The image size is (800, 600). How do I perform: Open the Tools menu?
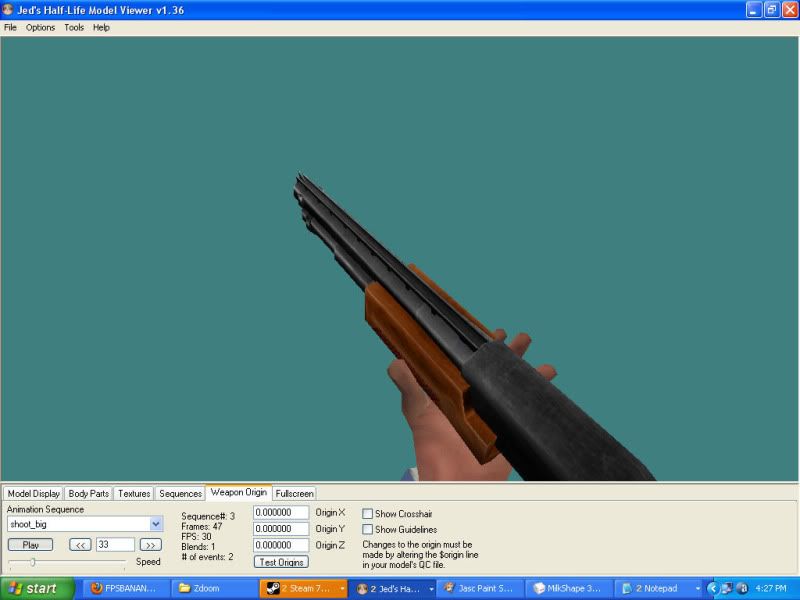coord(74,28)
